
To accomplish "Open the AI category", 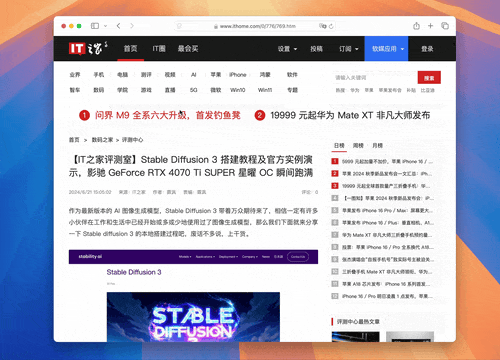I will tap(194, 75).
